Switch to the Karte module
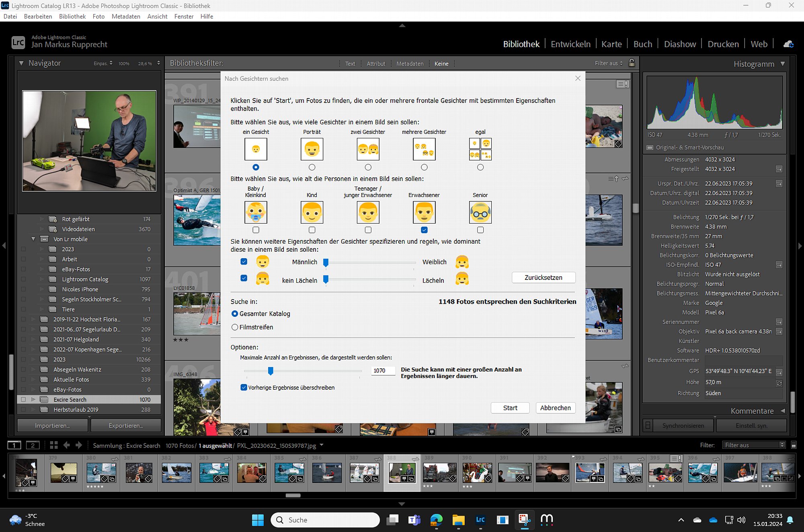This screenshot has height=532, width=804. (611, 44)
